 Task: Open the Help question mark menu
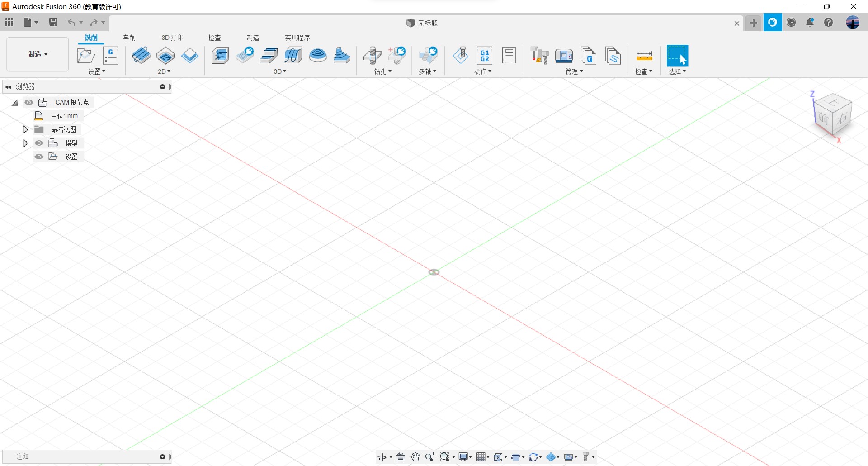click(x=828, y=22)
